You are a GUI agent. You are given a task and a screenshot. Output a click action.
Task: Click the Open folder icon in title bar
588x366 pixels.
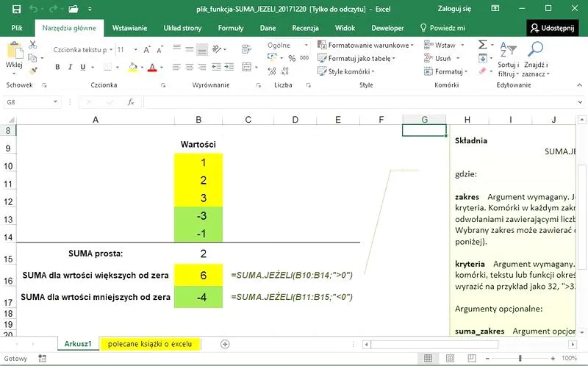pyautogui.click(x=73, y=9)
